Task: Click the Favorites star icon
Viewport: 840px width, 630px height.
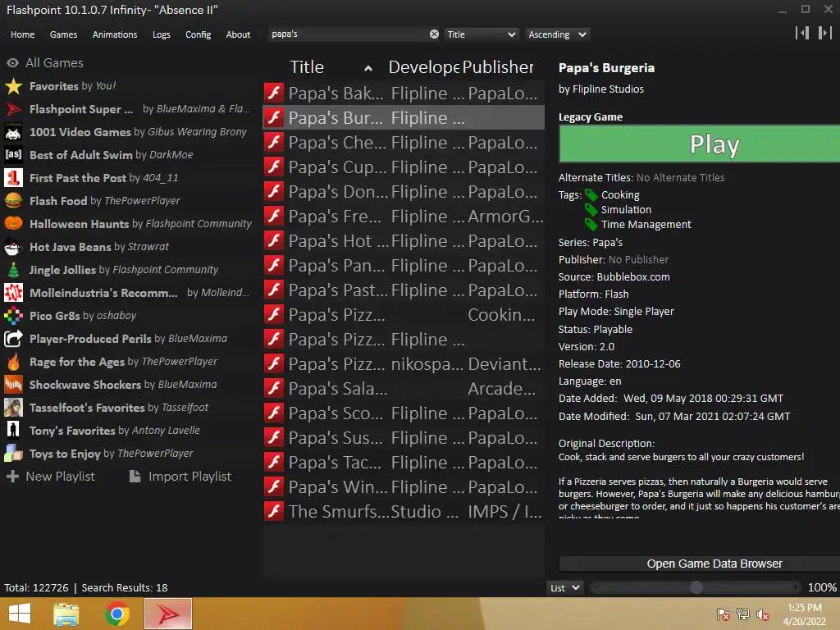Action: pos(13,86)
